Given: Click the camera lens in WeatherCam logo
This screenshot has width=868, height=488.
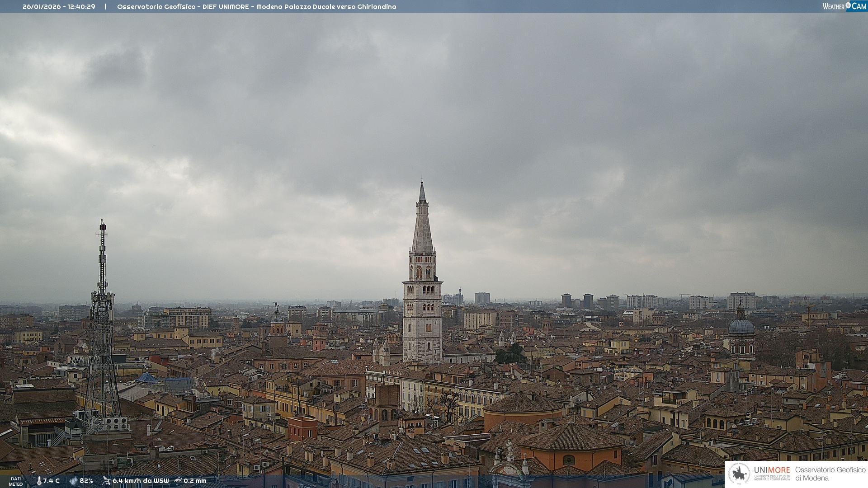Looking at the screenshot, I should [848, 5].
